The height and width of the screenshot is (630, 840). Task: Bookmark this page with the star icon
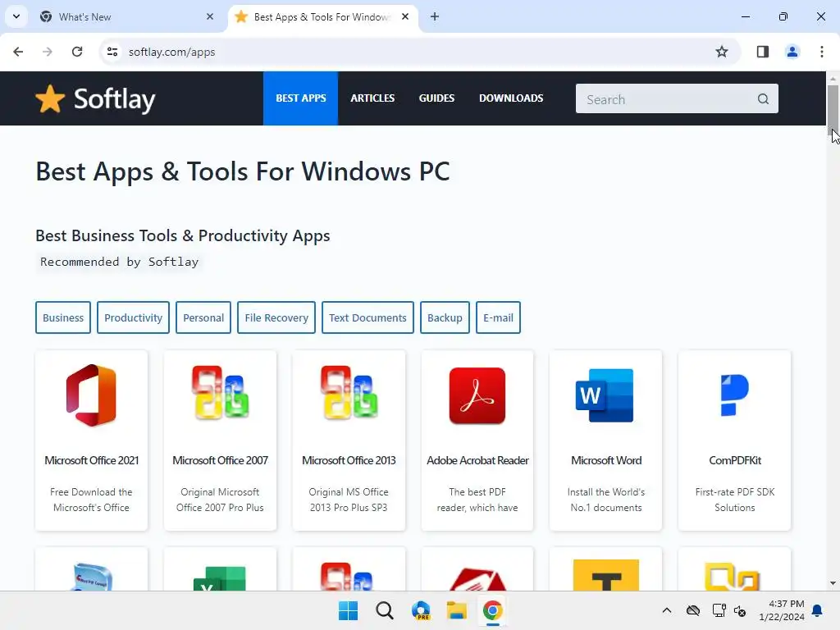(722, 52)
